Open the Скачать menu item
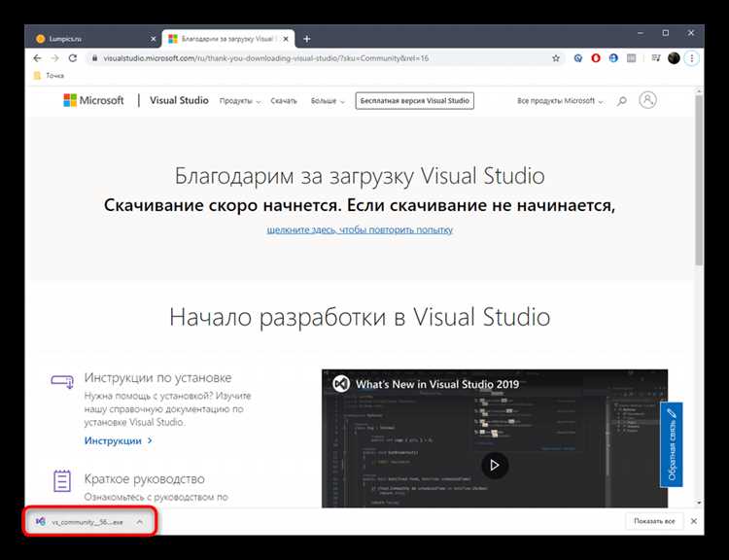 [x=284, y=101]
